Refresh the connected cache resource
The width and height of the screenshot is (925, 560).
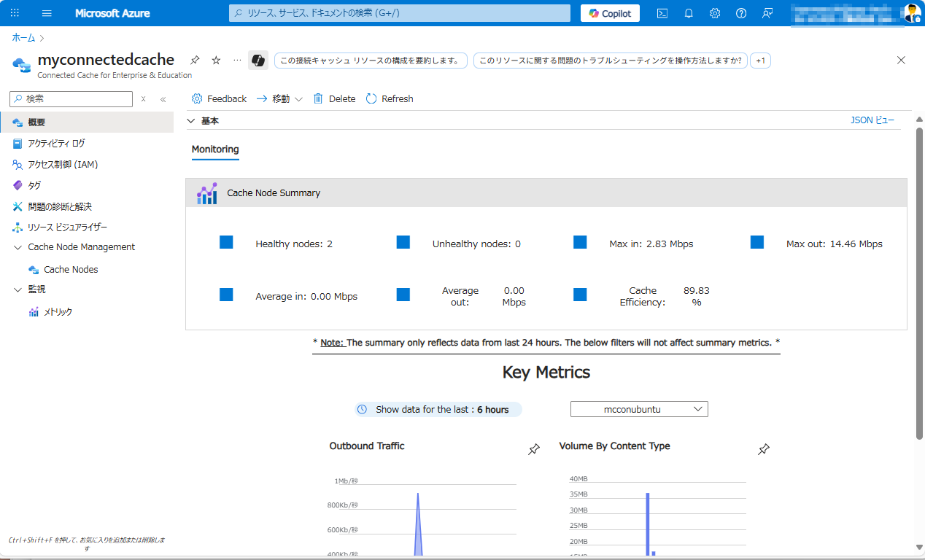[x=389, y=98]
